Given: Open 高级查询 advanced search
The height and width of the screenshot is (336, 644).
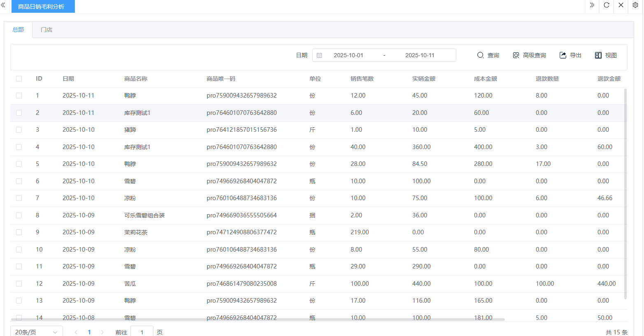Looking at the screenshot, I should click(529, 55).
